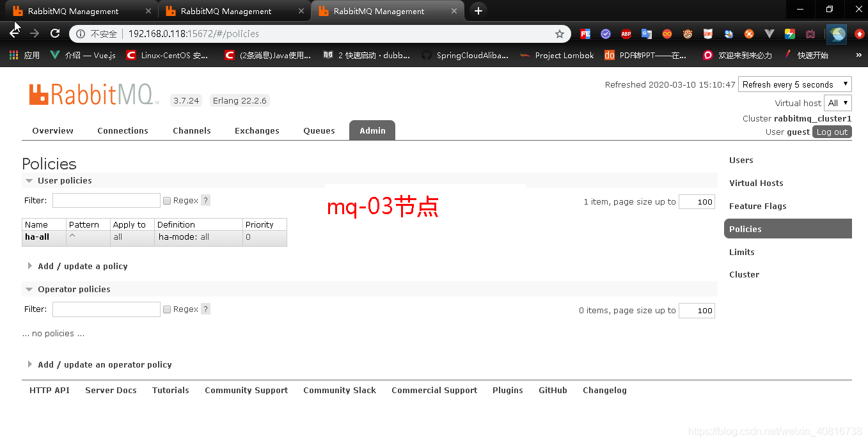Open the Queues tab
Viewport: 868px width, 443px height.
[x=319, y=130]
